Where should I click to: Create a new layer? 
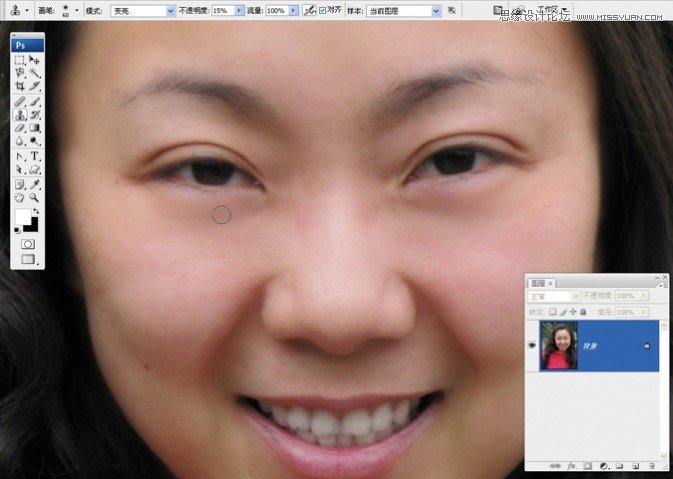point(636,466)
